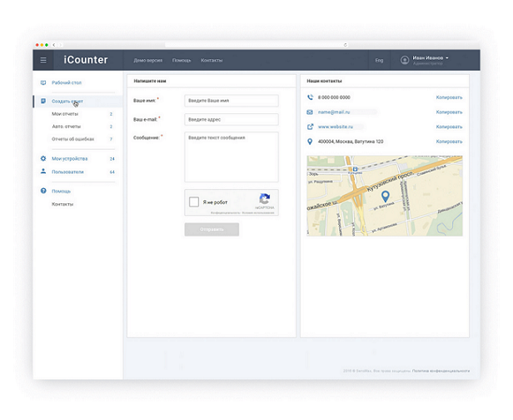Switch language with the Eng selector
Image resolution: width=513 pixels, height=420 pixels.
click(379, 60)
